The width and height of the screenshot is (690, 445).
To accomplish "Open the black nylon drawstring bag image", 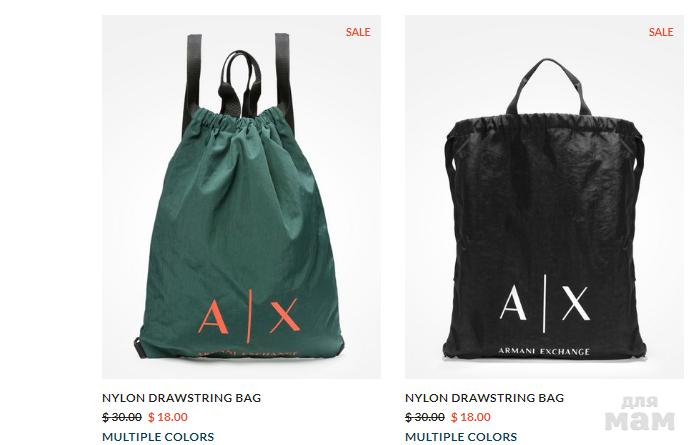I will (x=544, y=197).
